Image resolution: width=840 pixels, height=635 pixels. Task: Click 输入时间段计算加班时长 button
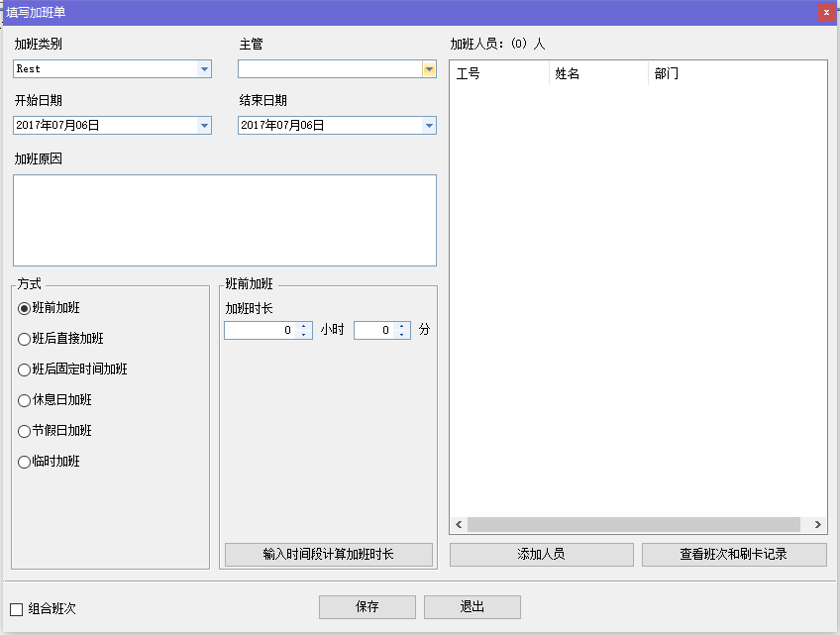[328, 555]
